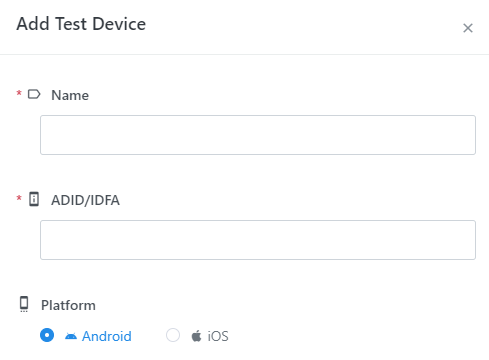Click the Apple logo icon

point(196,336)
